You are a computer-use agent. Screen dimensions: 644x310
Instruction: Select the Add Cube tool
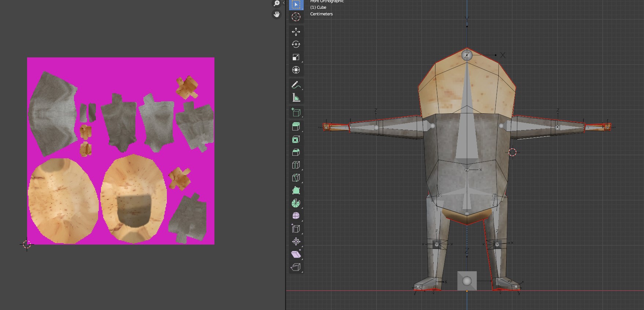(x=296, y=112)
